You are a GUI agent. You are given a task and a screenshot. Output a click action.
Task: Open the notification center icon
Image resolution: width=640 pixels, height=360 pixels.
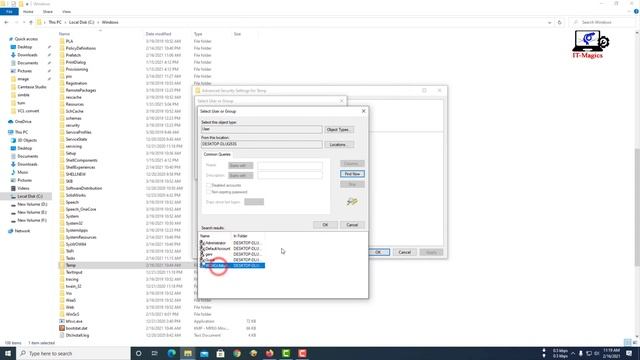point(629,353)
